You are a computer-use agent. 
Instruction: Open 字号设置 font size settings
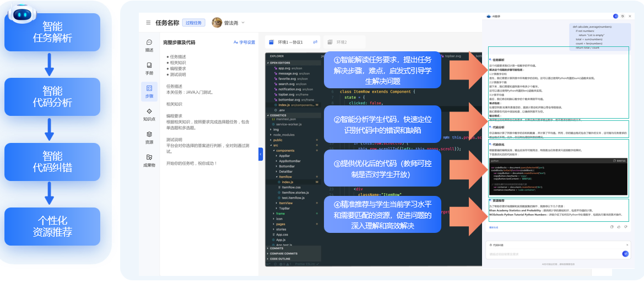pyautogui.click(x=245, y=42)
